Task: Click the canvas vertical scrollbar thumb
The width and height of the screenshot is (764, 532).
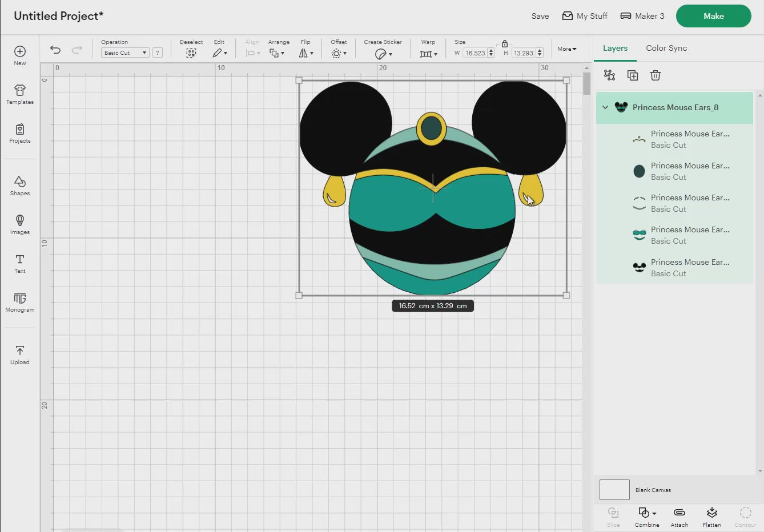Action: (586, 83)
